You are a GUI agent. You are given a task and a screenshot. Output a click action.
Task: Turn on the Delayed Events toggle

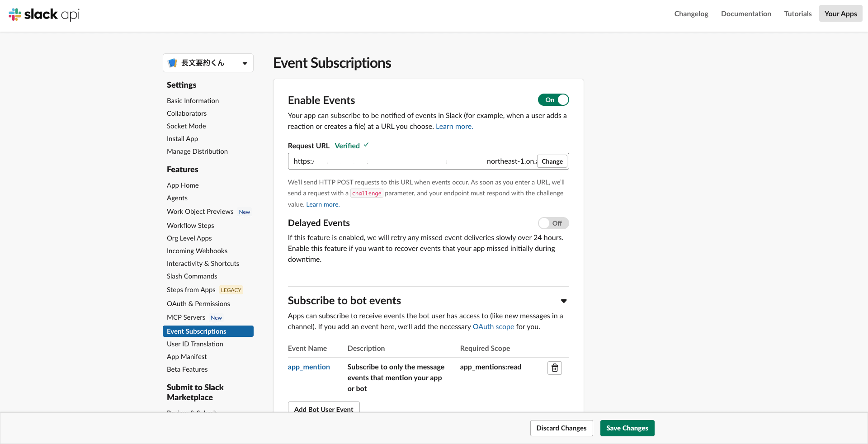553,223
